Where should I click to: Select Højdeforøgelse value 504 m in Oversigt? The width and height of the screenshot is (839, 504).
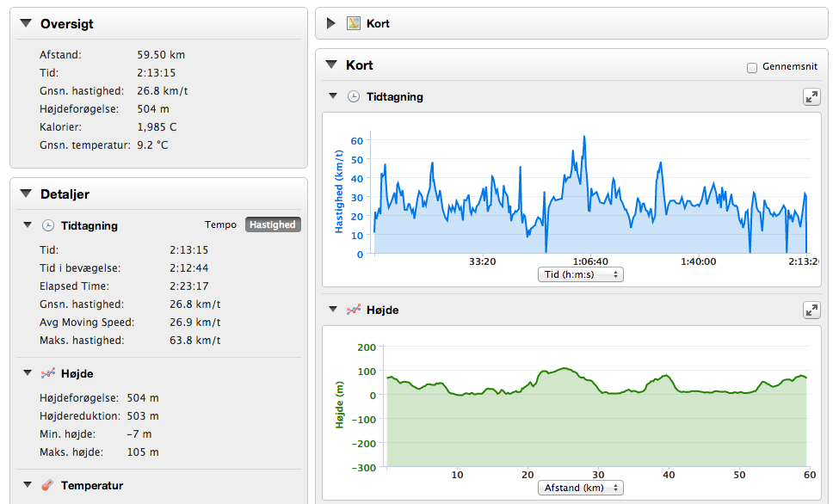153,109
